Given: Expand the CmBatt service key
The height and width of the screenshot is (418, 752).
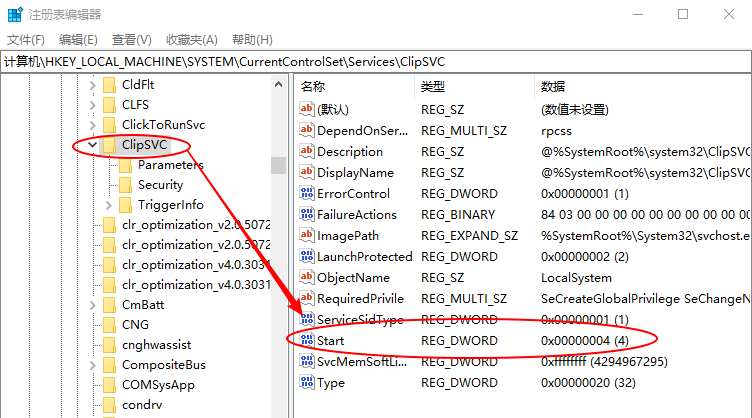Looking at the screenshot, I should (x=93, y=305).
